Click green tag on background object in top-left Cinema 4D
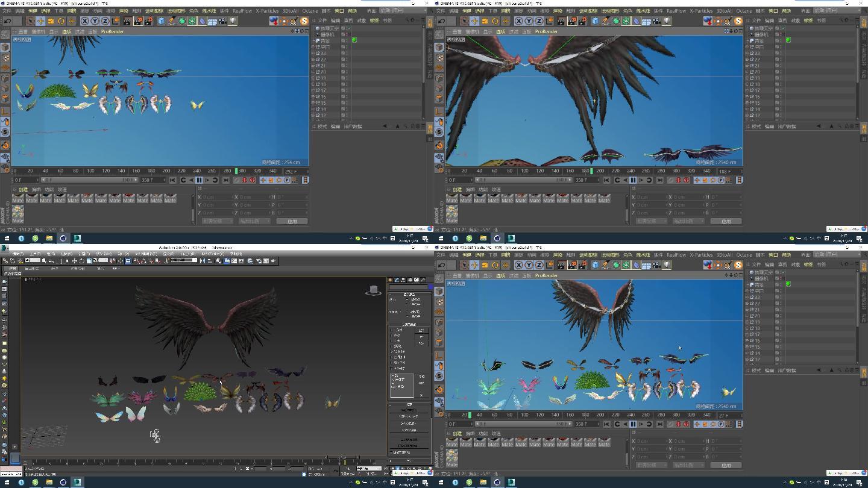This screenshot has height=488, width=868. (354, 40)
